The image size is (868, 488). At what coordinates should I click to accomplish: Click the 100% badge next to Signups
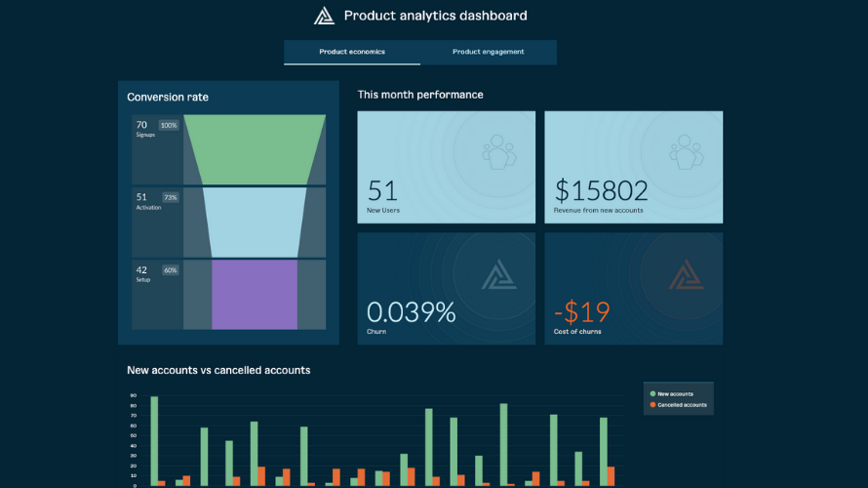[x=170, y=125]
